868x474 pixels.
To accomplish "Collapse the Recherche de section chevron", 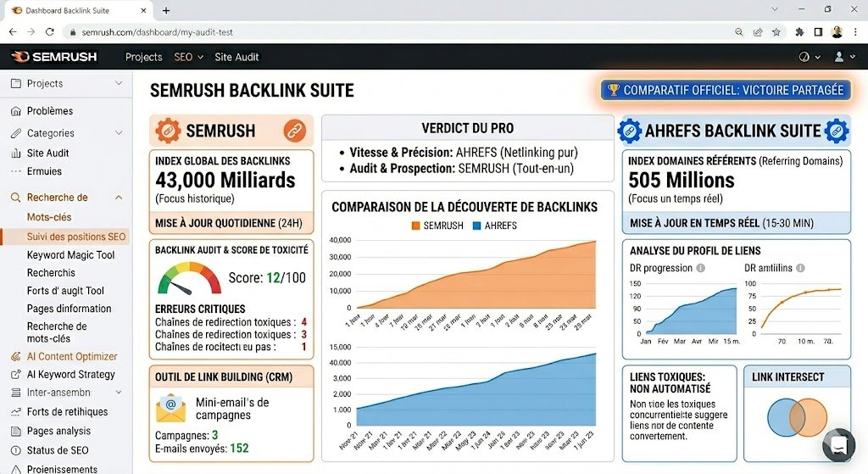I will tap(119, 198).
